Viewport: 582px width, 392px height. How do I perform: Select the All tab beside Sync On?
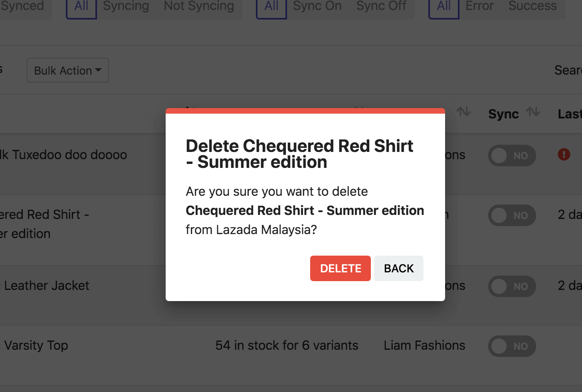click(271, 6)
